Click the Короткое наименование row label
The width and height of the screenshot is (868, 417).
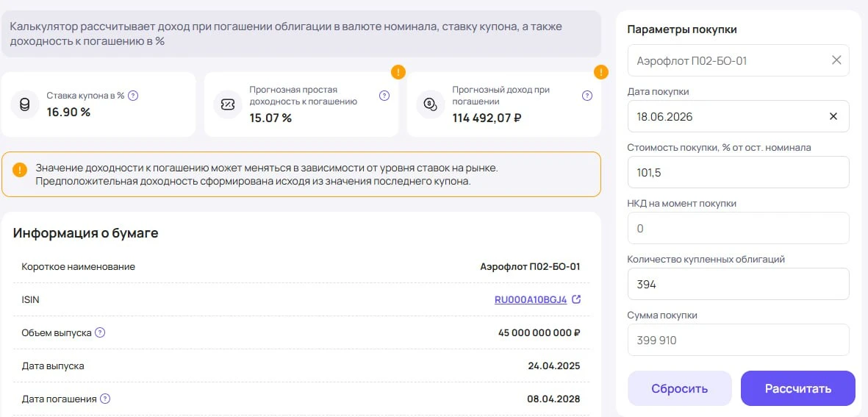tap(78, 267)
